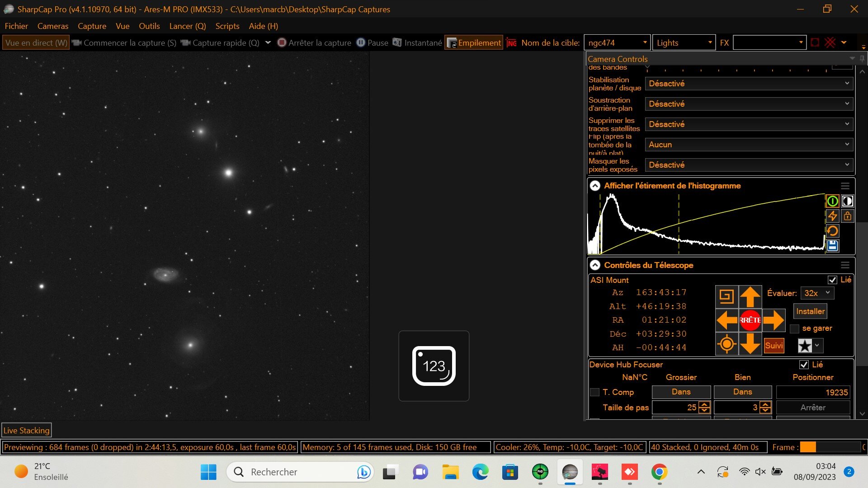
Task: Click the red mount stop button
Action: tap(750, 320)
